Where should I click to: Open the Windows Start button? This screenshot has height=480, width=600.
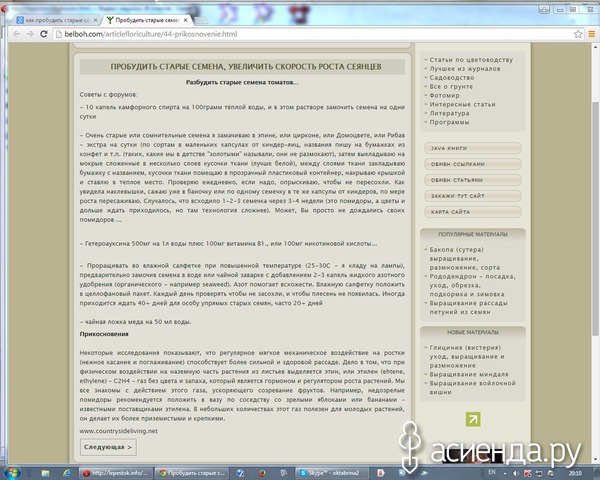pos(12,473)
